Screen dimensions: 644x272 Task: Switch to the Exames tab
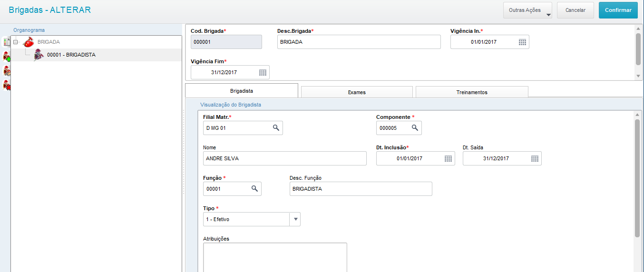[357, 92]
